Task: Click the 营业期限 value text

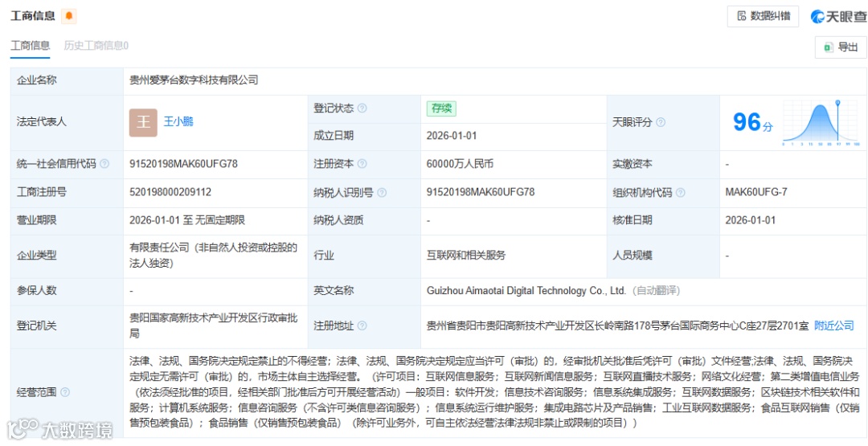Action: point(187,220)
